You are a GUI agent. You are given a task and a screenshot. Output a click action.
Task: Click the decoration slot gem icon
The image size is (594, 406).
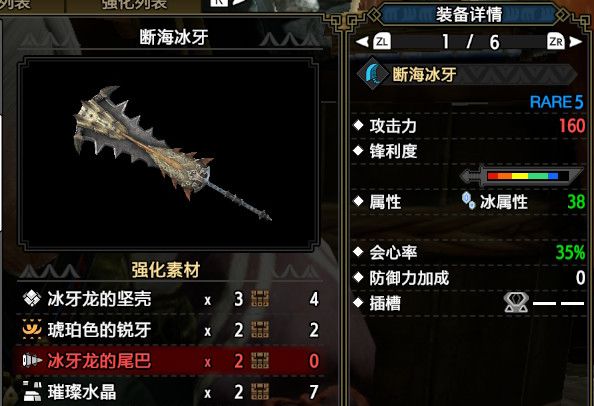tap(516, 303)
